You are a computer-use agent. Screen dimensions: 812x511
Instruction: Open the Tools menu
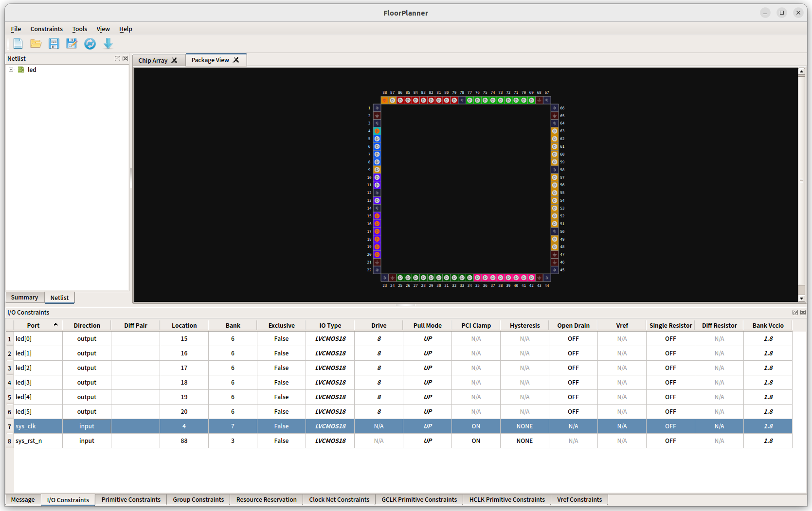(x=80, y=29)
